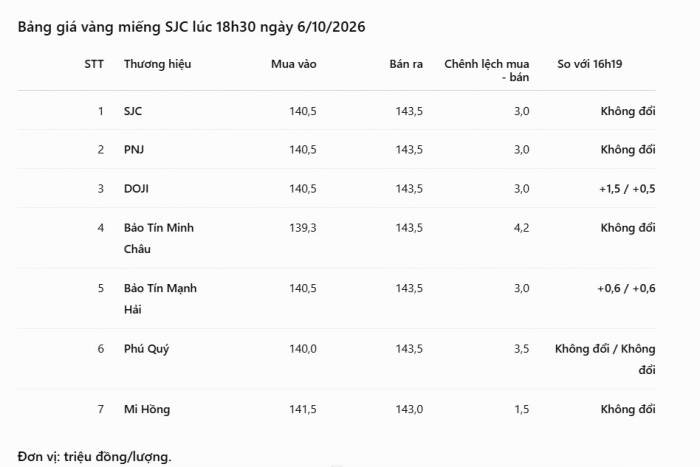This screenshot has width=700, height=467.
Task: Select the SJC brand name cell
Action: (x=133, y=111)
